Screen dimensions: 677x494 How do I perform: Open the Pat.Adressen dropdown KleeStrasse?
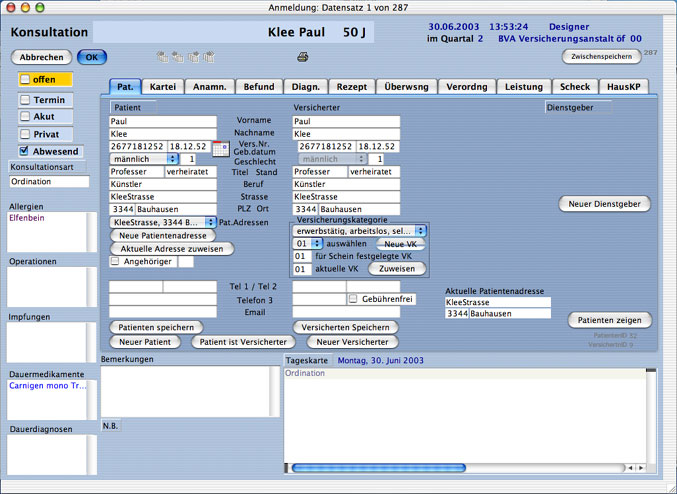pyautogui.click(x=163, y=222)
